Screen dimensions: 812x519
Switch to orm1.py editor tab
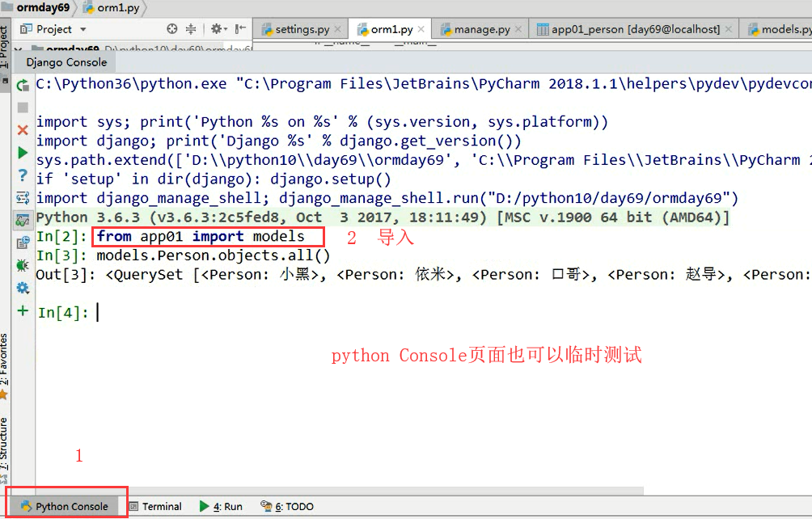click(x=391, y=29)
